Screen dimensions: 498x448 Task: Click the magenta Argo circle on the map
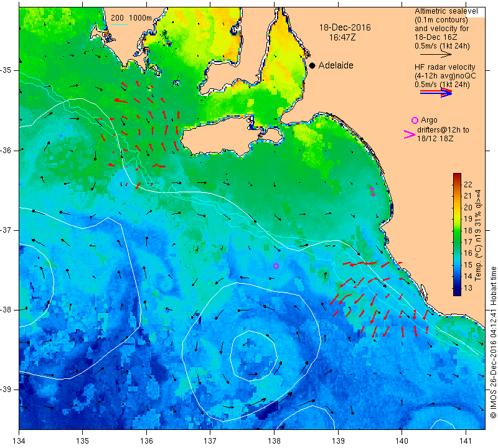[276, 266]
